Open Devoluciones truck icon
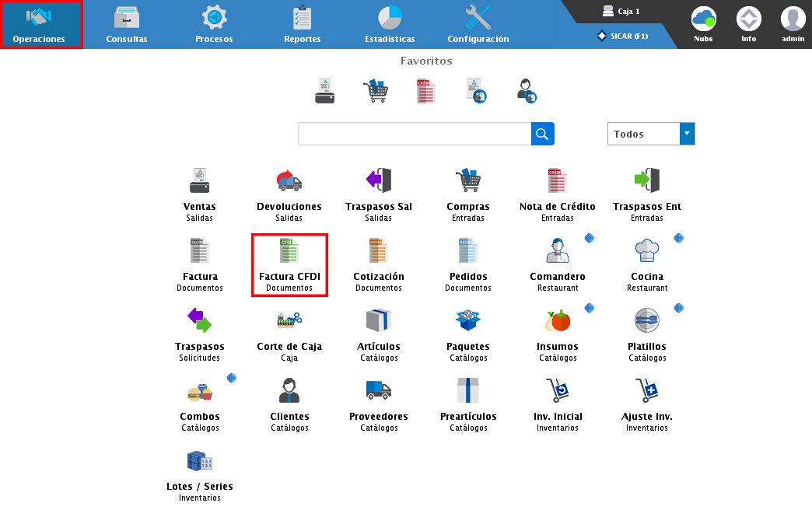This screenshot has height=517, width=812. click(x=289, y=183)
